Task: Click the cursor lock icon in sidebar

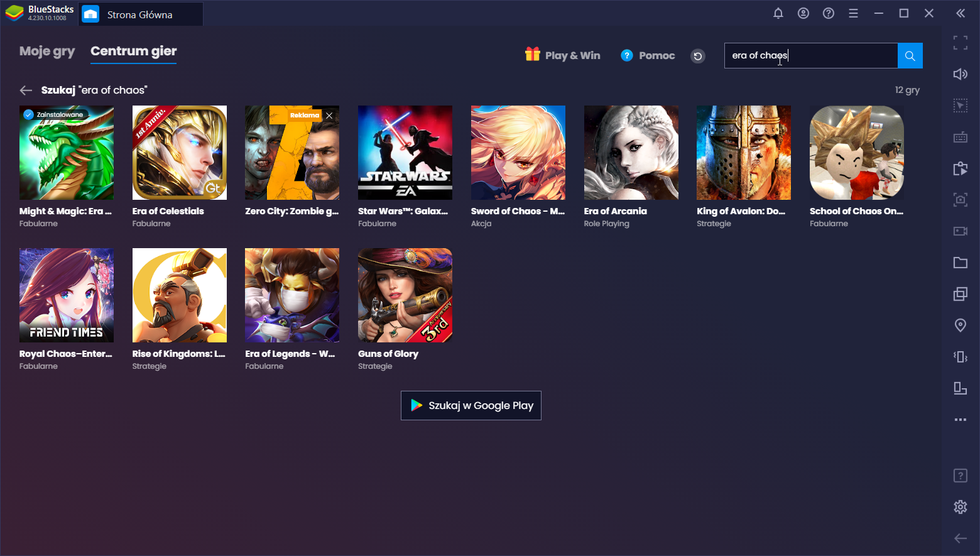Action: pos(960,106)
